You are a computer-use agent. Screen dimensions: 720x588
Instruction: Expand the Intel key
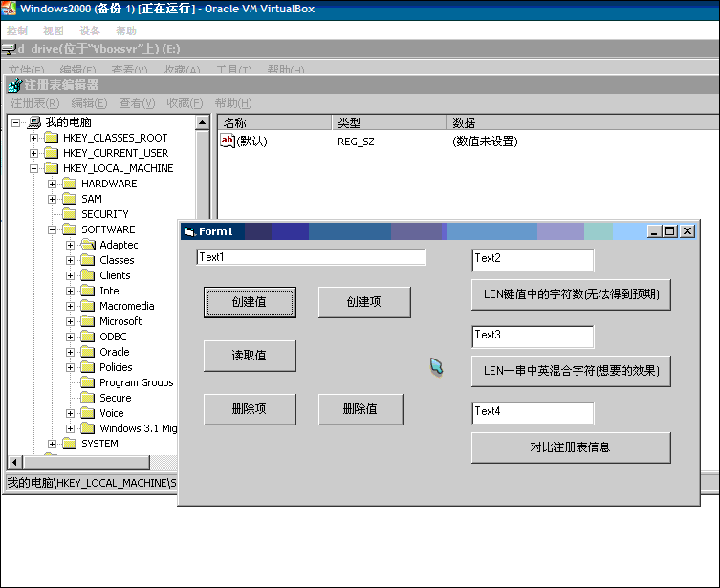[x=70, y=291]
